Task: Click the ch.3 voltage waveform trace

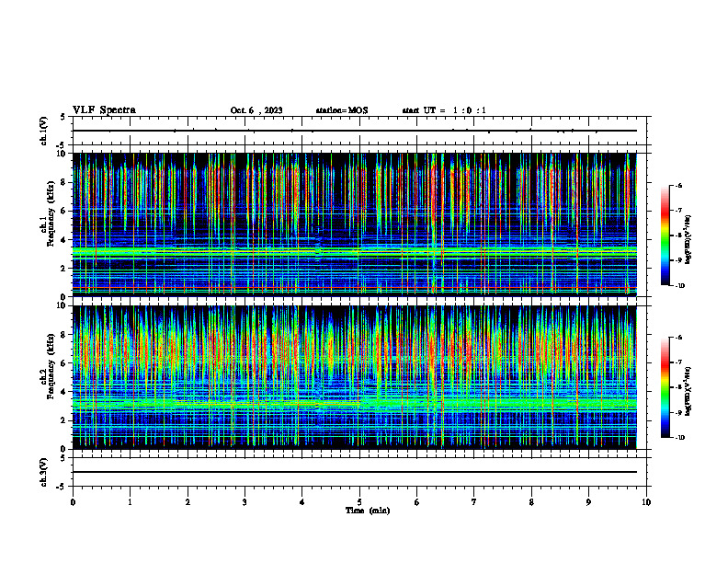Action: point(355,472)
